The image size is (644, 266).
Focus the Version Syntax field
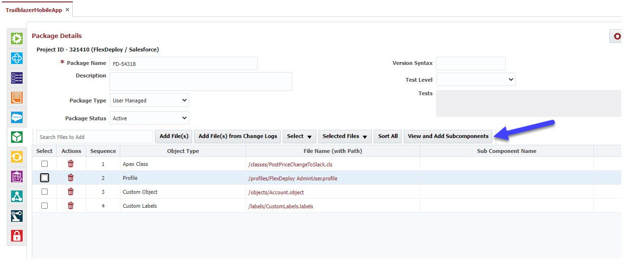point(471,63)
